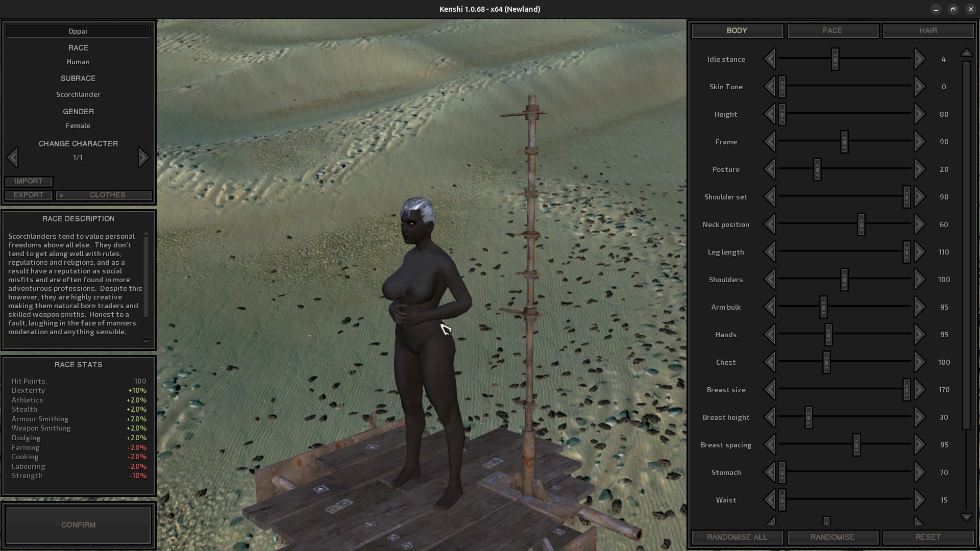
Task: Reset body sliders with RESET
Action: point(928,537)
